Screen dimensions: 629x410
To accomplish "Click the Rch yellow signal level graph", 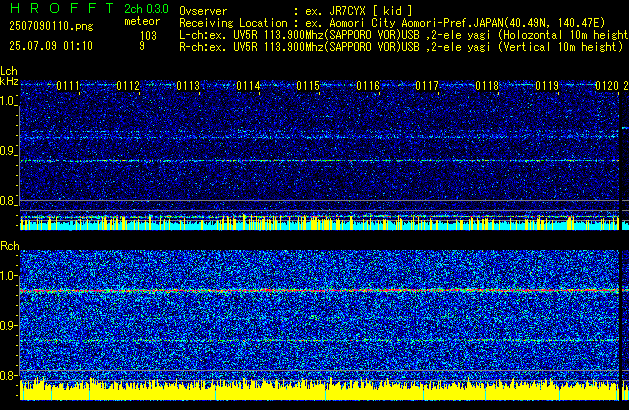I will pyautogui.click(x=319, y=389).
